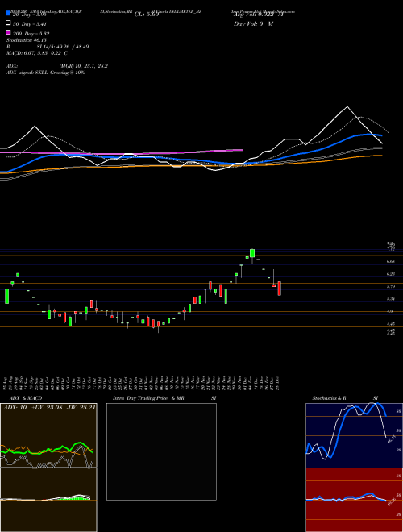
Task: Click the last red candlestick on the chart
Action: coord(279,289)
